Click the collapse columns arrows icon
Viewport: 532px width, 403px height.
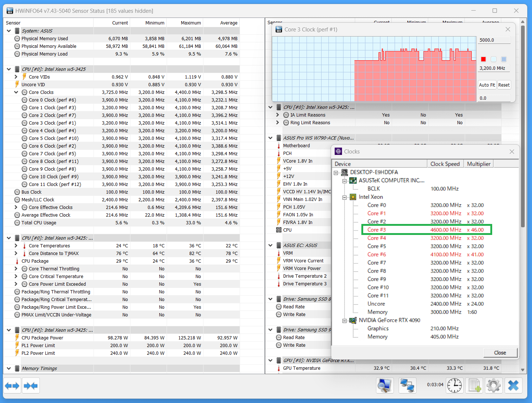30,385
